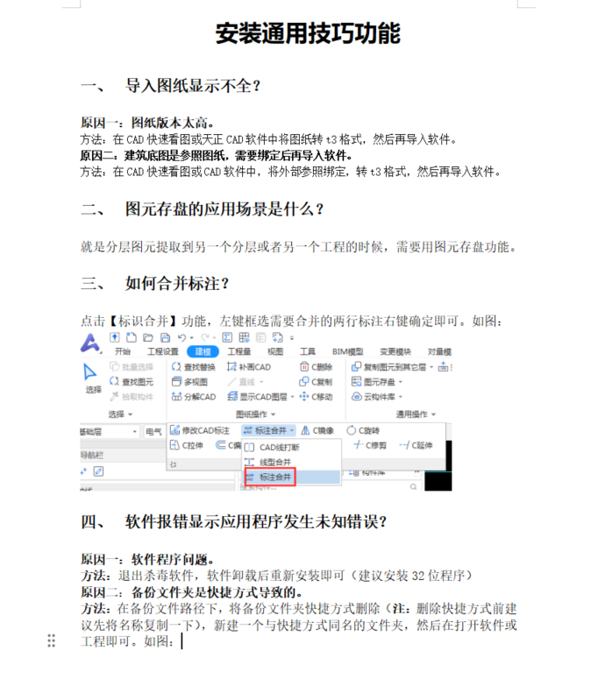Click the 复制图元到其它层 button

point(392,367)
